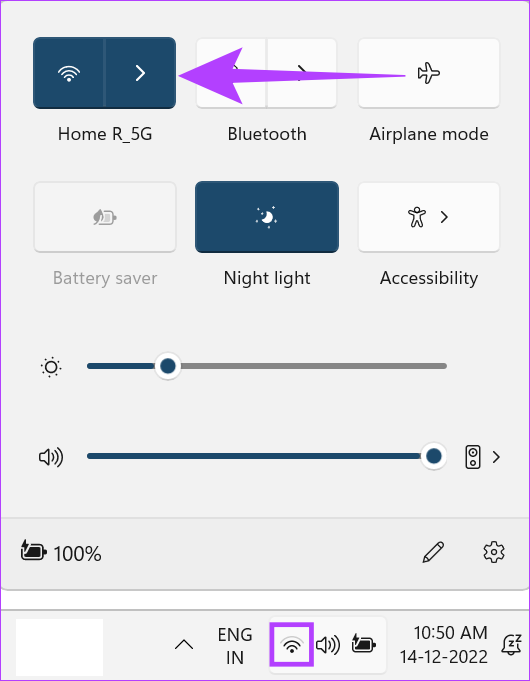Click the volume slider handle
The width and height of the screenshot is (530, 681).
point(434,456)
